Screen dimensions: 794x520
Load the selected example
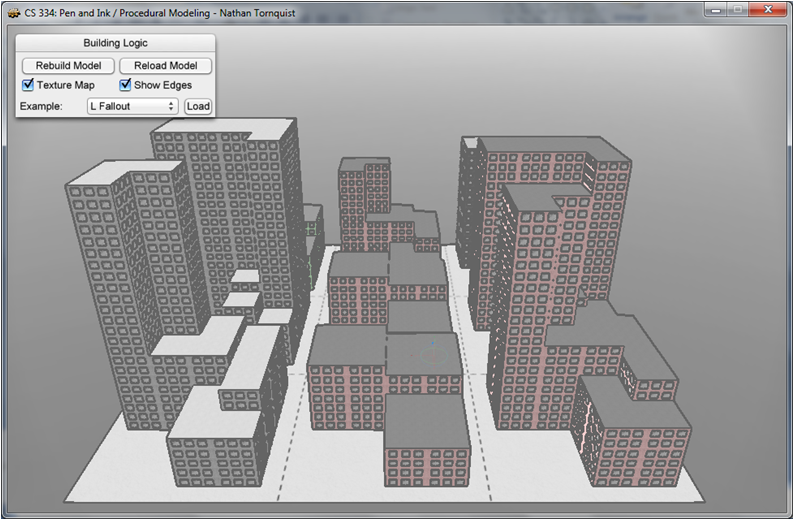[x=198, y=106]
